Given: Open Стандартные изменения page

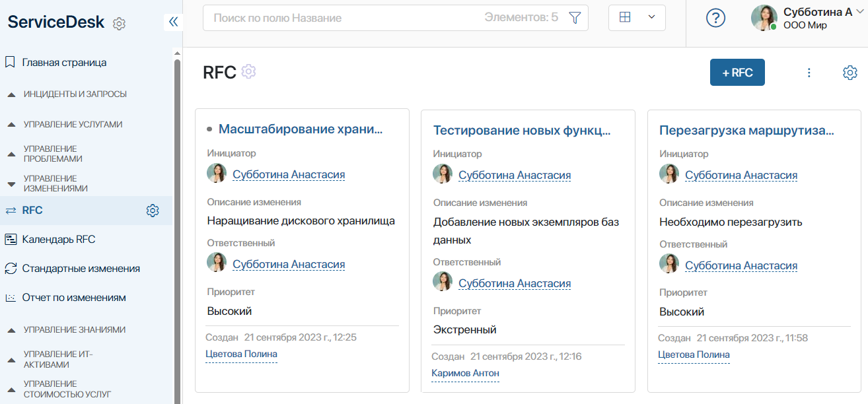Looking at the screenshot, I should pos(81,269).
